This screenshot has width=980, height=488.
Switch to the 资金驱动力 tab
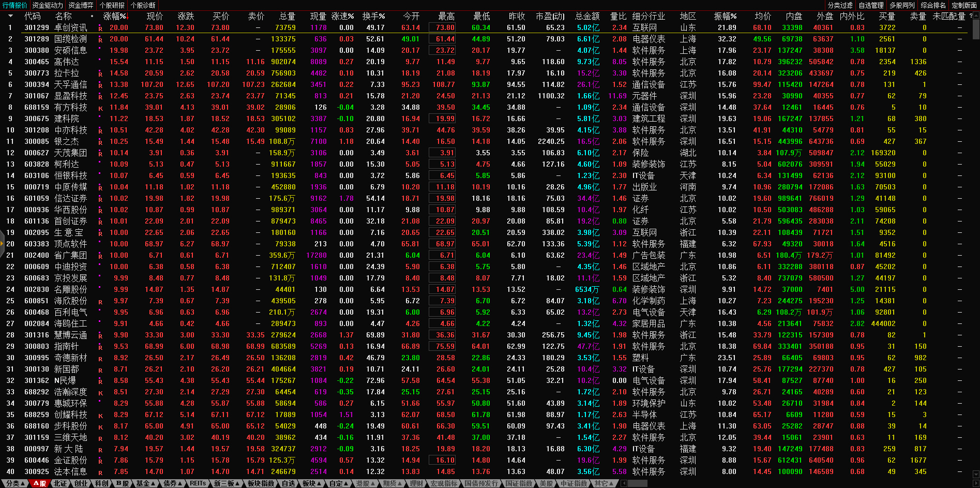[x=48, y=5]
